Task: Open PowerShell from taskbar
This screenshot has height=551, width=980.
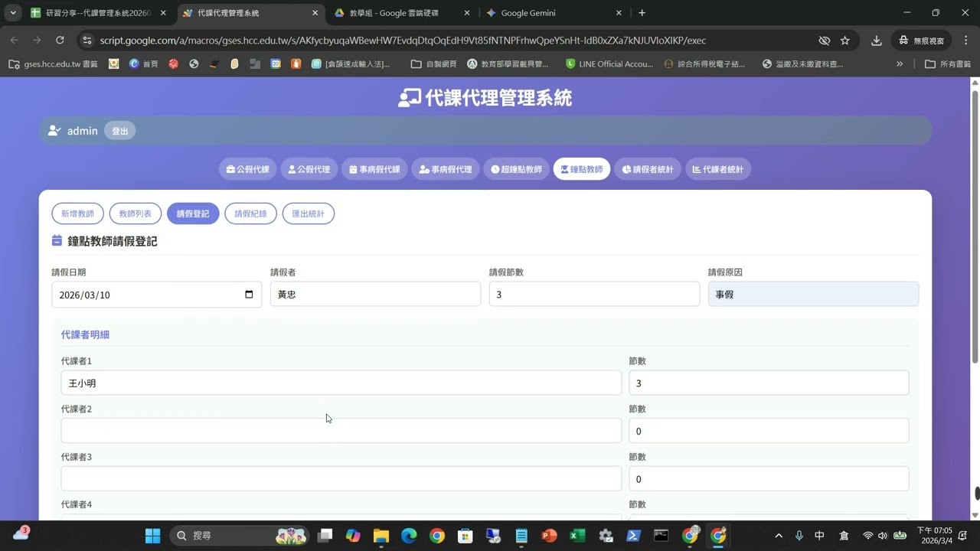Action: pos(633,536)
